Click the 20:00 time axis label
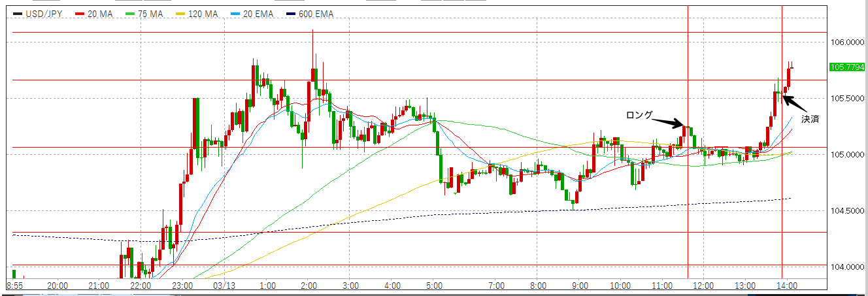Viewport: 868px width, 296px height. tap(58, 286)
